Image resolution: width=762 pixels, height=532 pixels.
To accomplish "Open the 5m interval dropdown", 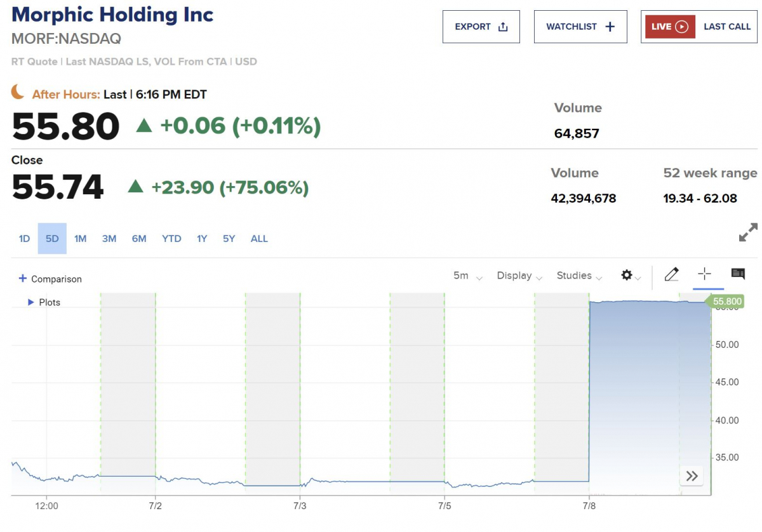I will (467, 276).
